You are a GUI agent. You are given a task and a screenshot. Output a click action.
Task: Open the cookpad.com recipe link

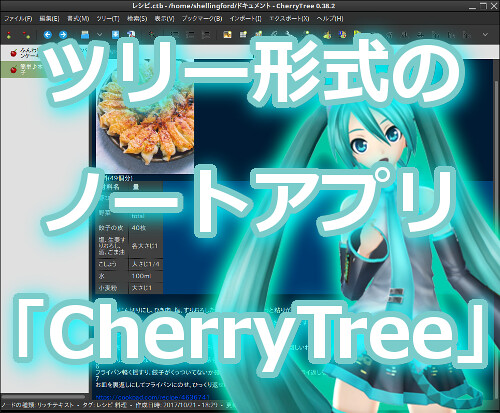click(x=152, y=397)
